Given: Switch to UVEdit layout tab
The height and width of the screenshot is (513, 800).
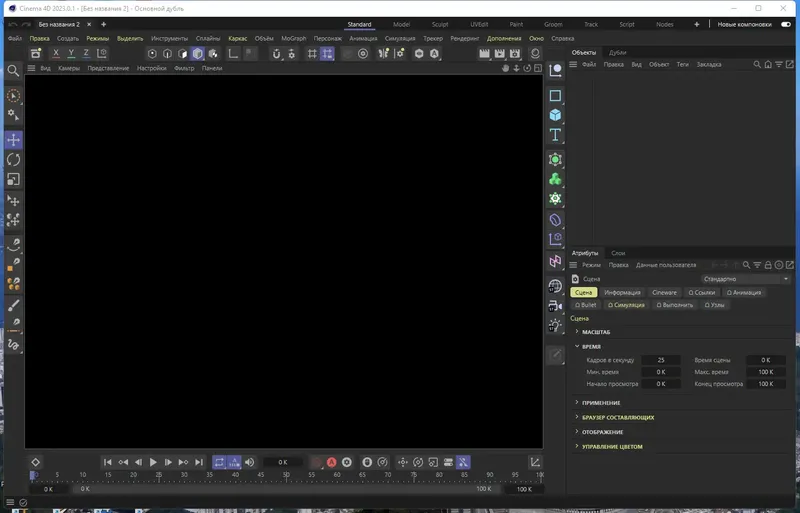Looking at the screenshot, I should pos(479,25).
